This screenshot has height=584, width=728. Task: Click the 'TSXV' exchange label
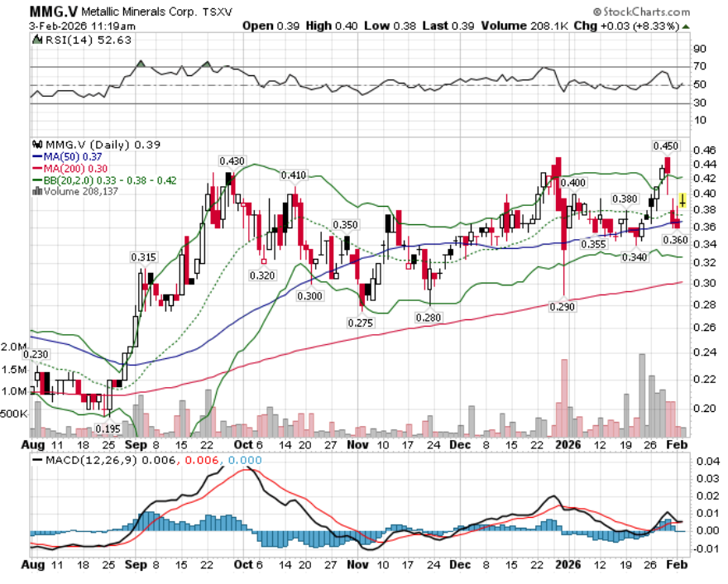[x=217, y=12]
